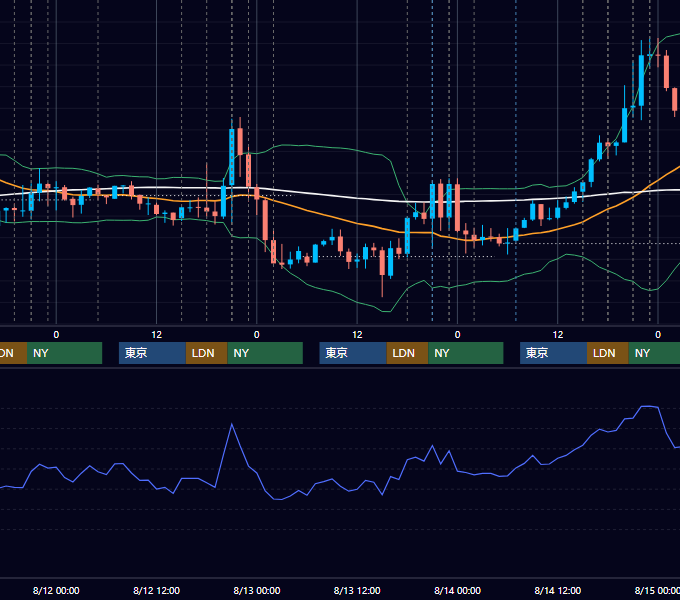
Task: Click hour label 12 above 8/13 12:00
Action: click(357, 335)
